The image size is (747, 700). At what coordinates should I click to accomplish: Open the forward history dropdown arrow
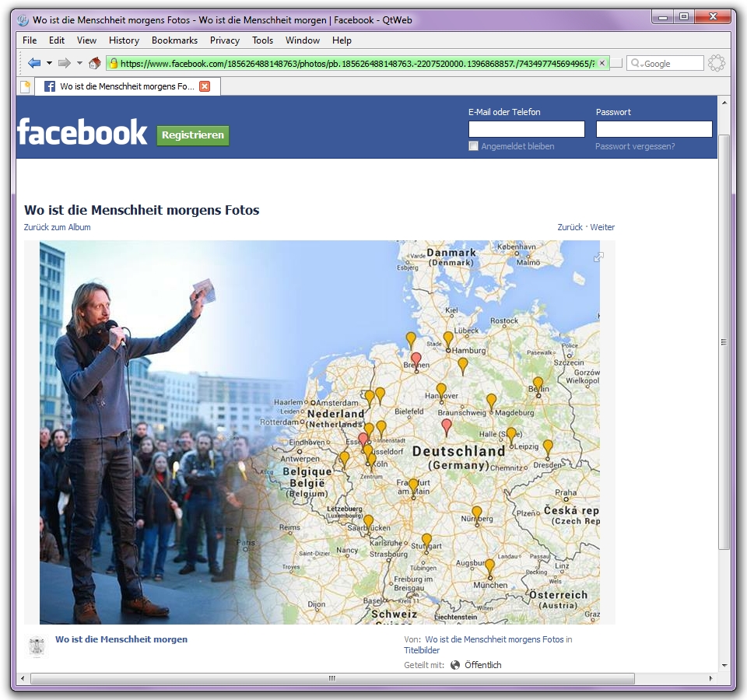[x=79, y=63]
